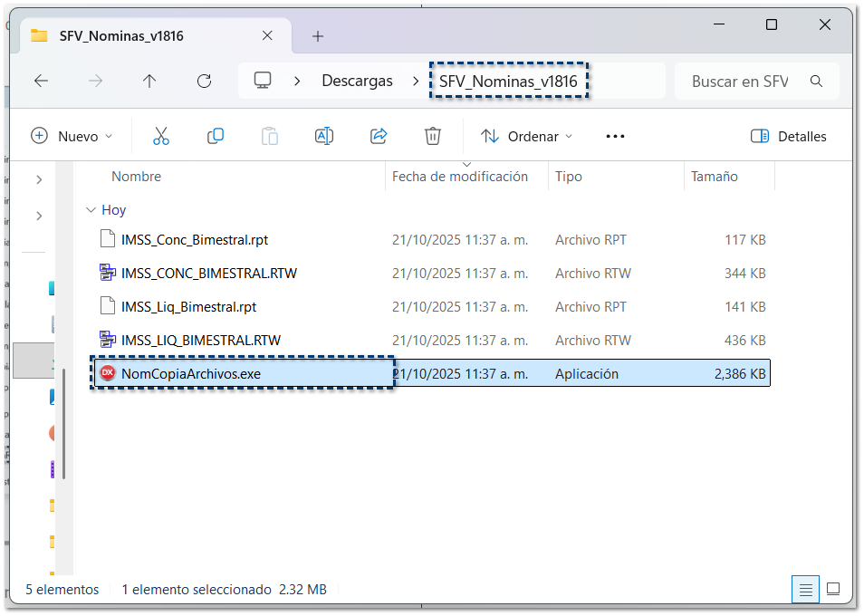Screen dimensions: 864x616
Task: Open the Nuevo dropdown menu
Action: pos(72,136)
